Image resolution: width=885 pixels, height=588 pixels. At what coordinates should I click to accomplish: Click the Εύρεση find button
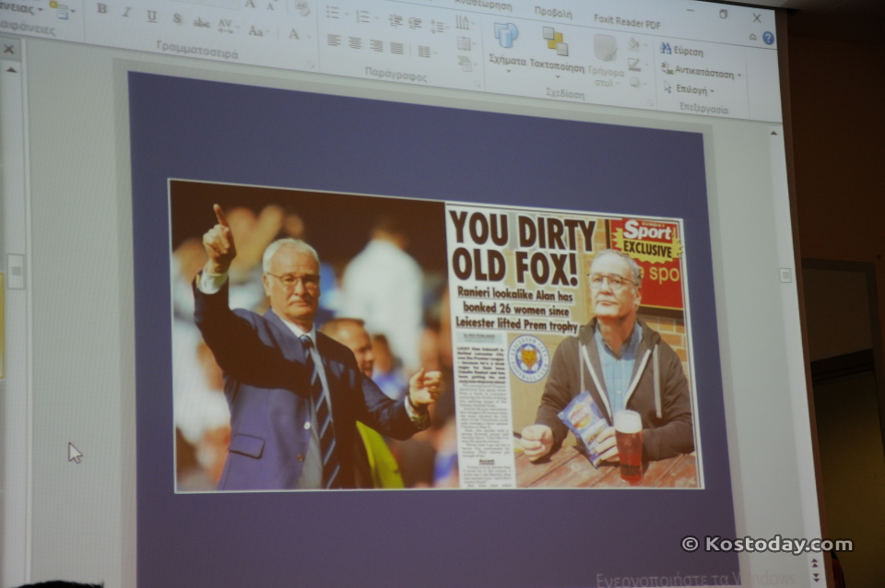point(682,51)
